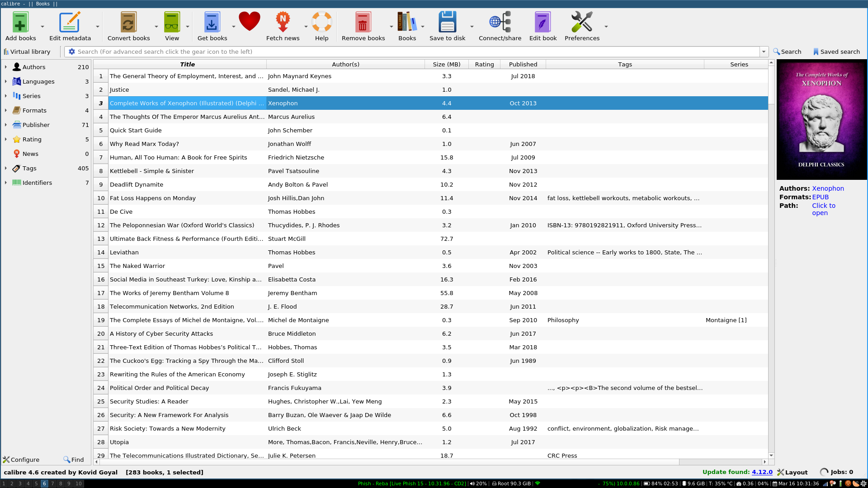The height and width of the screenshot is (488, 868).
Task: Click the Get books icon
Action: [x=212, y=23]
